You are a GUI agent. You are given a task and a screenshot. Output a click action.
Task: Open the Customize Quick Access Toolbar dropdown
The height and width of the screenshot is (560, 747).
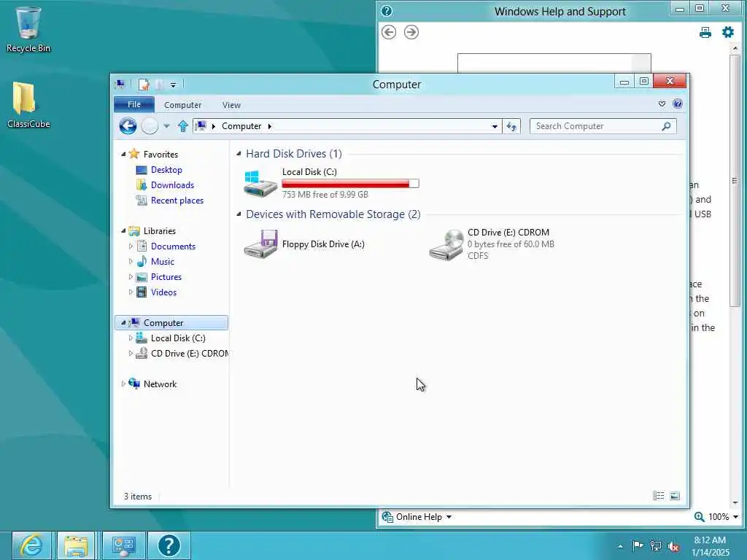point(174,85)
